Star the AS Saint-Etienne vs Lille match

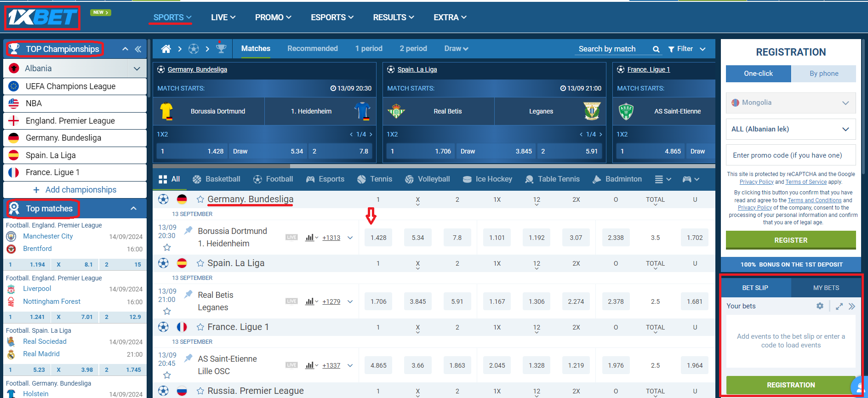coord(167,375)
